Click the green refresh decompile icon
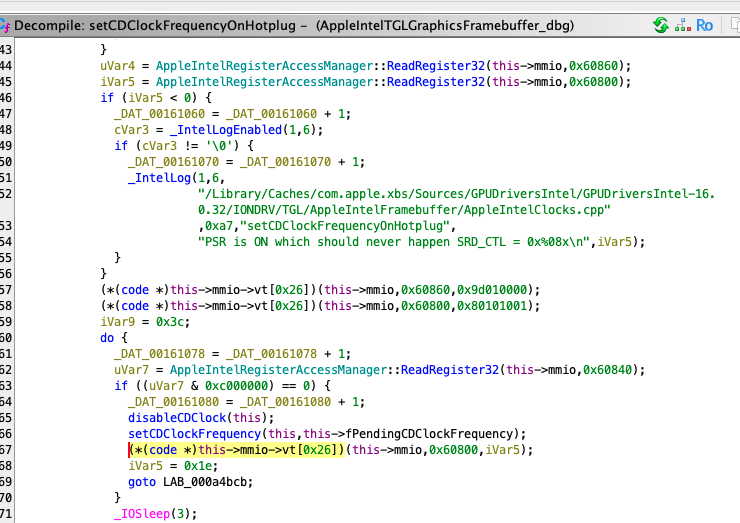The image size is (740, 523). 661,25
